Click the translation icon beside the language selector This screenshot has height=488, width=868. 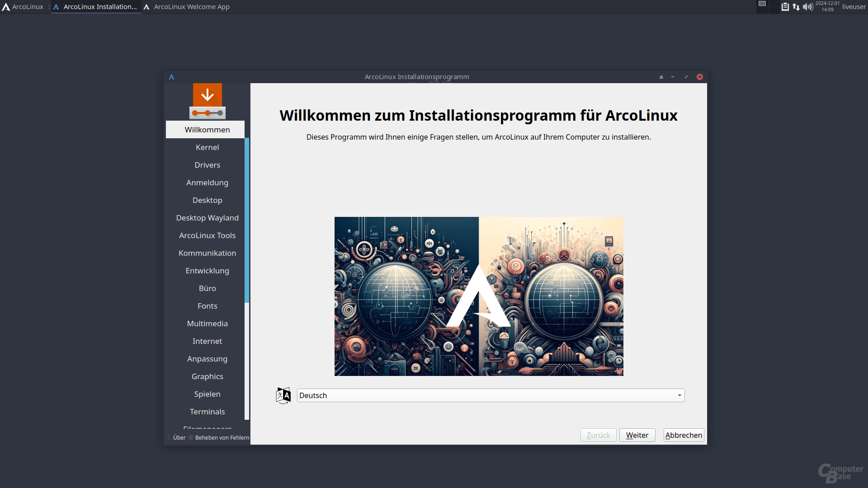(283, 395)
